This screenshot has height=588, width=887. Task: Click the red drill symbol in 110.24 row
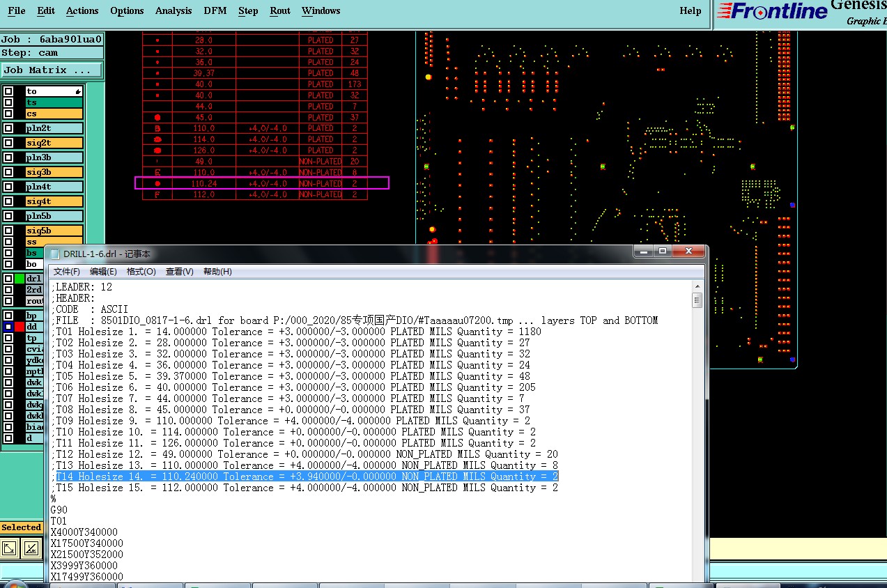tap(157, 183)
